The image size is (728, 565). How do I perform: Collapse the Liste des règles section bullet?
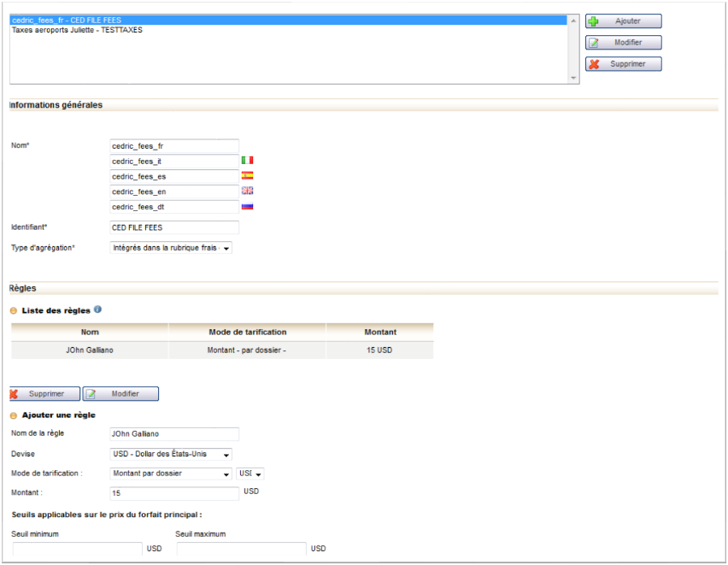click(x=14, y=310)
